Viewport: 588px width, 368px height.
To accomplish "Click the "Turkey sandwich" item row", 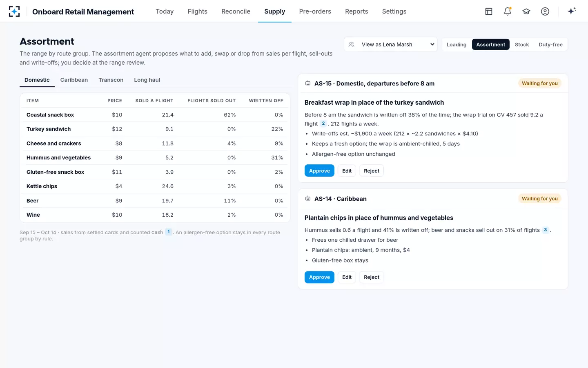I will [155, 129].
